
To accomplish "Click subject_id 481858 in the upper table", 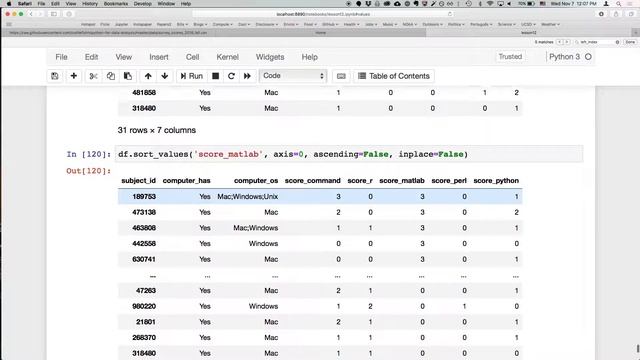I will 144,93.
